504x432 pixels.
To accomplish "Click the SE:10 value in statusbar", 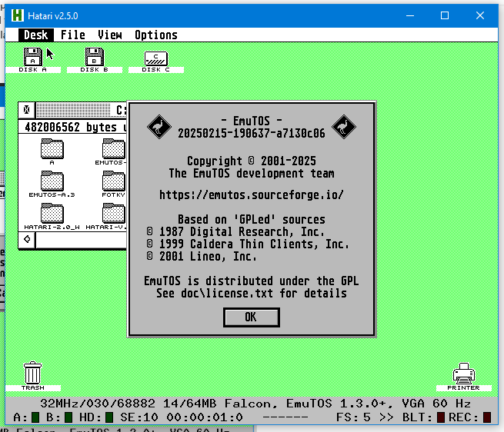I will (x=139, y=417).
